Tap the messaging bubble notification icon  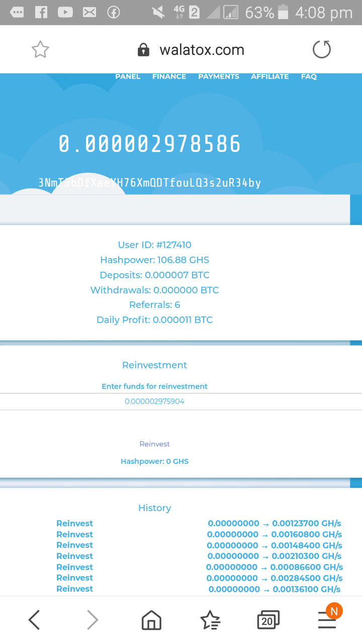pos(17,12)
